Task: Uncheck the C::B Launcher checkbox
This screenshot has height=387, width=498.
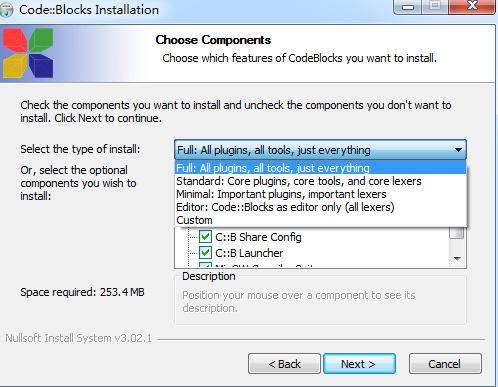Action: tap(205, 253)
